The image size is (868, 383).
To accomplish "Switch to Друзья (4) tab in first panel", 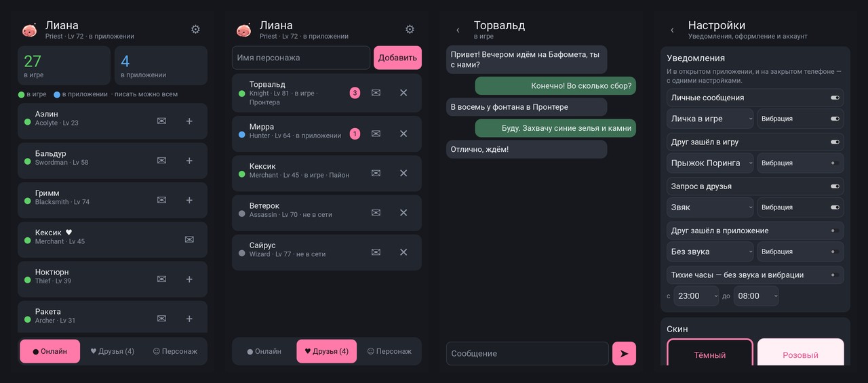I will [x=112, y=351].
